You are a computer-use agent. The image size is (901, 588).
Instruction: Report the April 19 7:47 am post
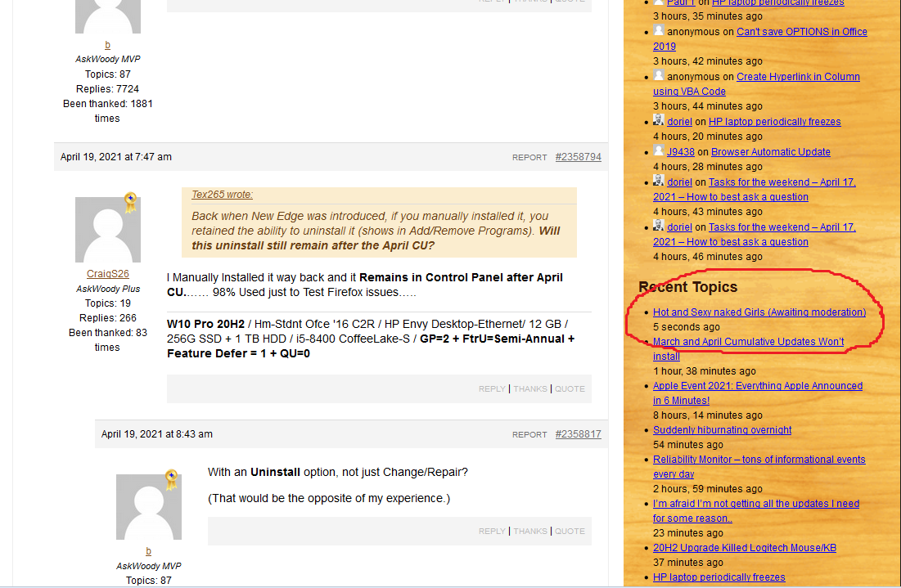(x=529, y=157)
